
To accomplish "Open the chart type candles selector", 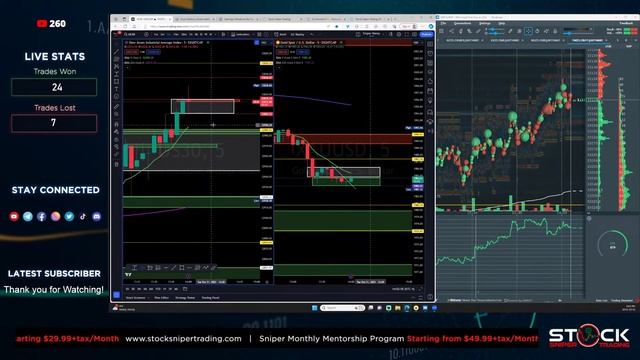I will click(x=223, y=34).
